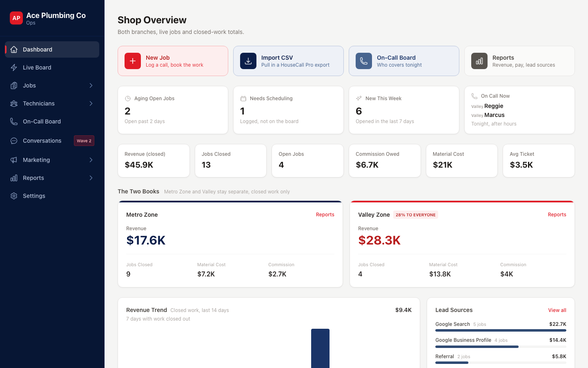The width and height of the screenshot is (588, 368).
Task: Click the Google Business Profile progress bar
Action: 501,347
